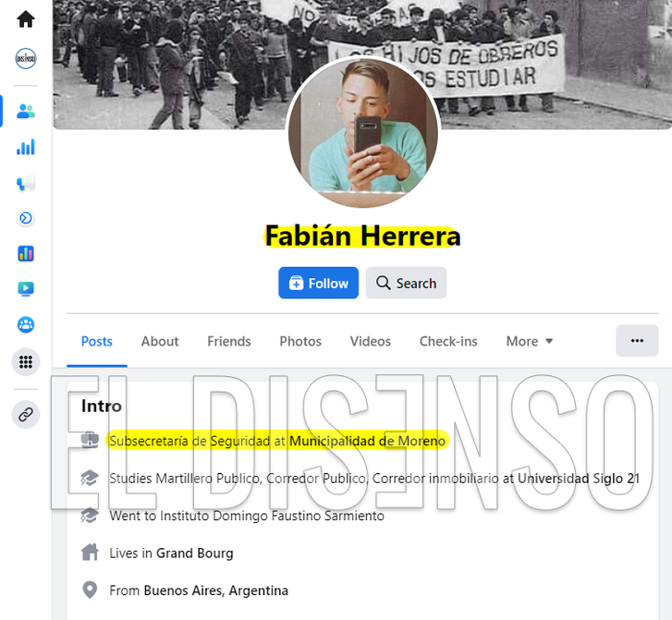Select the Check-ins tab
Viewport: 672px width, 620px height.
(448, 341)
